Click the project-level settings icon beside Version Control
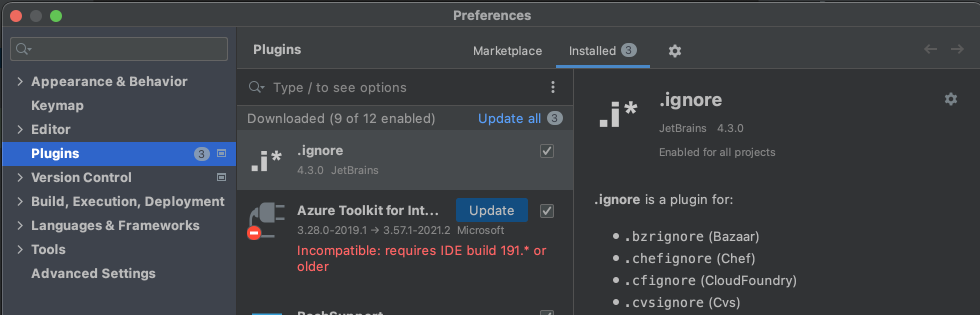The height and width of the screenshot is (315, 980). pyautogui.click(x=221, y=177)
